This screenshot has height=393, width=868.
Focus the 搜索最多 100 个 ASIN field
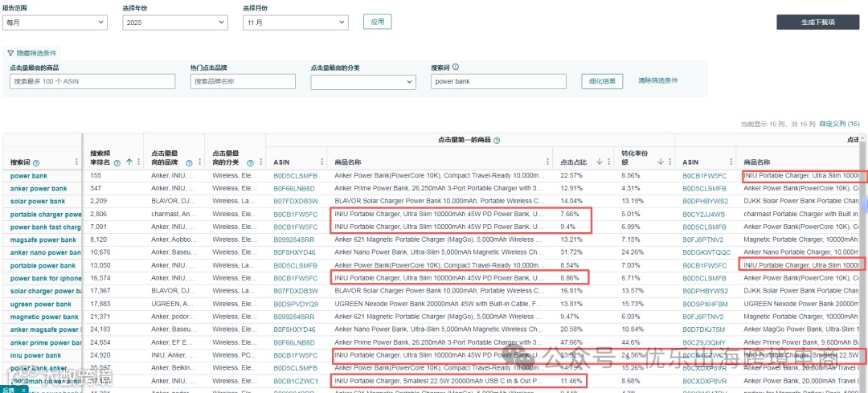[x=92, y=81]
